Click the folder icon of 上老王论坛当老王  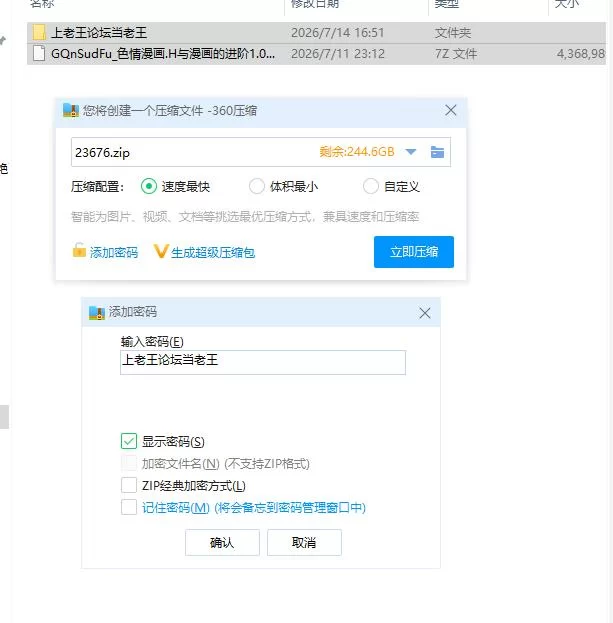tap(39, 33)
